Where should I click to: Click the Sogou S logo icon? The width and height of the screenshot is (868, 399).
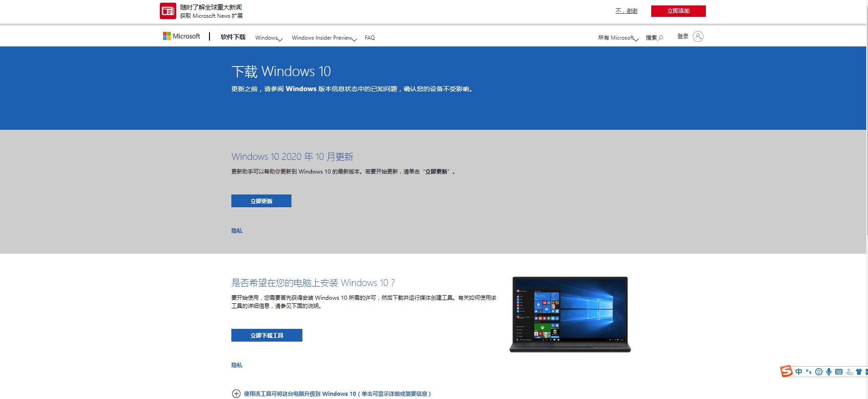(x=786, y=371)
